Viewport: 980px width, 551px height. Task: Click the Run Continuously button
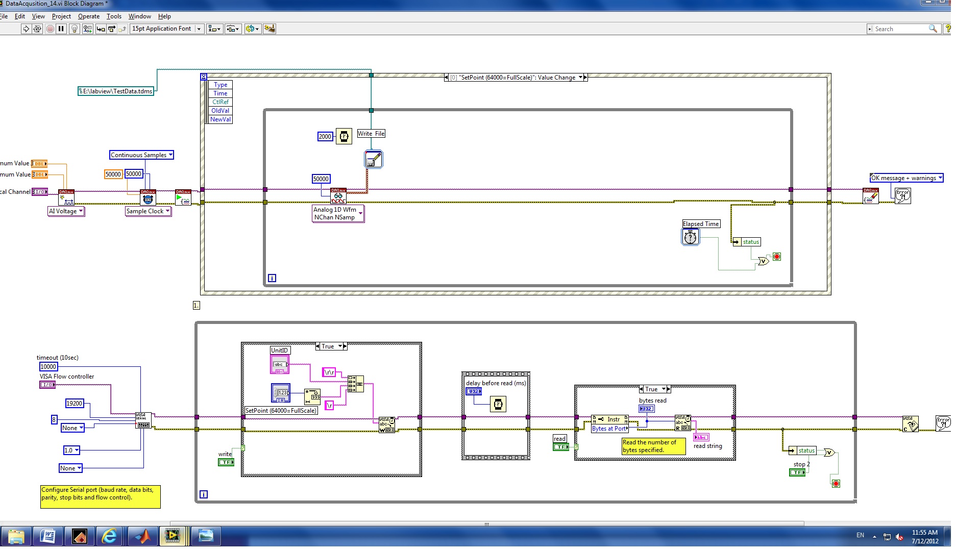pos(37,29)
